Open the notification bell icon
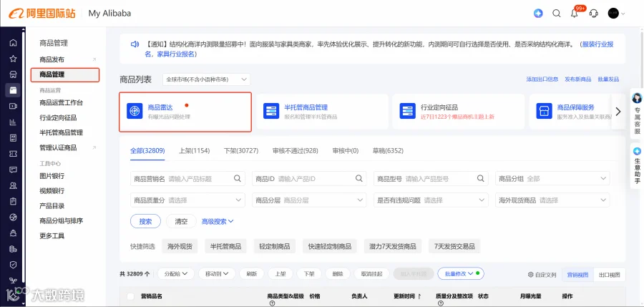The width and height of the screenshot is (644, 307). pyautogui.click(x=575, y=13)
